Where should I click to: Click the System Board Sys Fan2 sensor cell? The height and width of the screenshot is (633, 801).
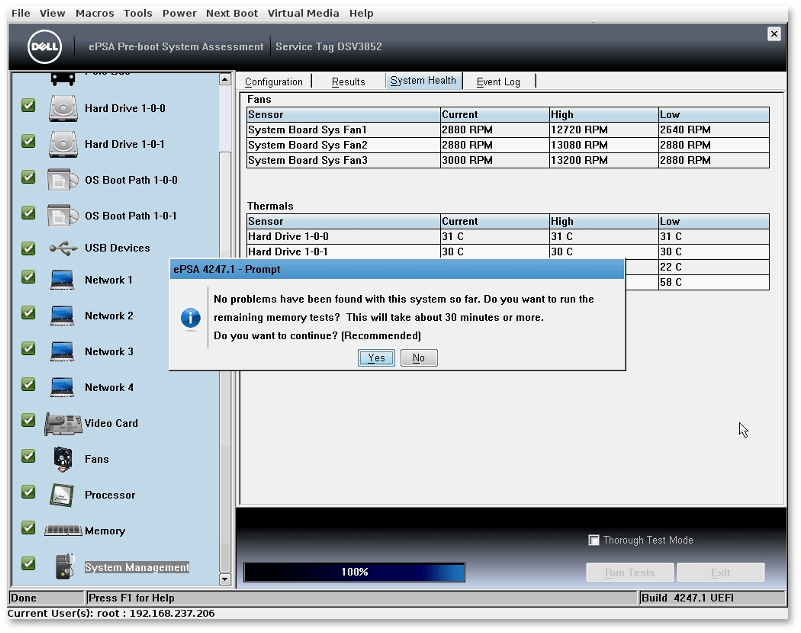pos(343,145)
